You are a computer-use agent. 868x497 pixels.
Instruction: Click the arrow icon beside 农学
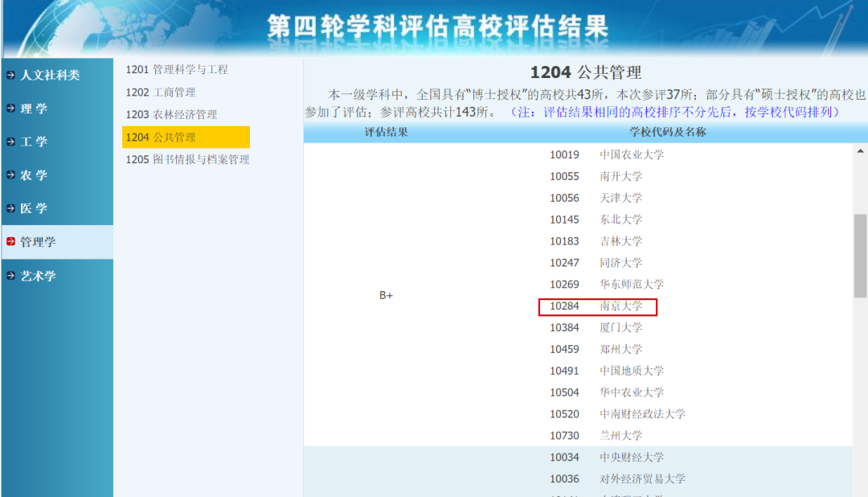[x=10, y=175]
